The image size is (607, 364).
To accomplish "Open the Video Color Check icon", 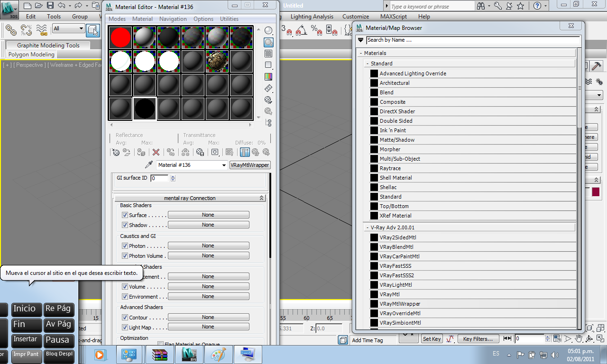I will 268,76.
